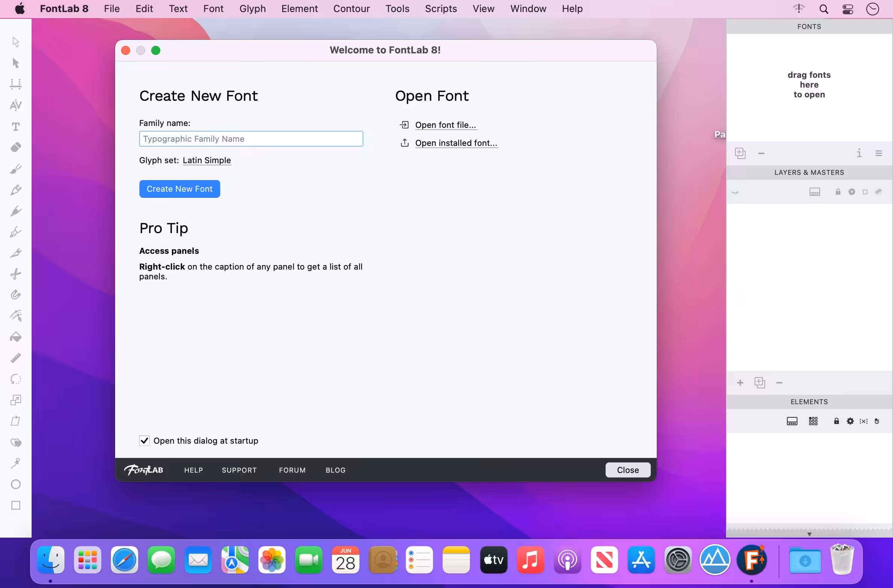
Task: Click the Open font file... link
Action: click(445, 125)
